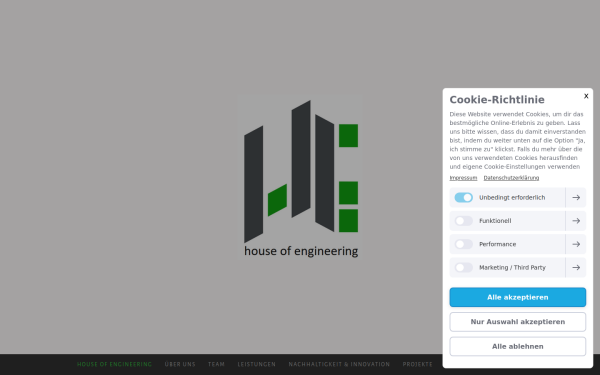The height and width of the screenshot is (375, 600).
Task: Open the Marketing / Third Party arrow details
Action: [x=576, y=267]
